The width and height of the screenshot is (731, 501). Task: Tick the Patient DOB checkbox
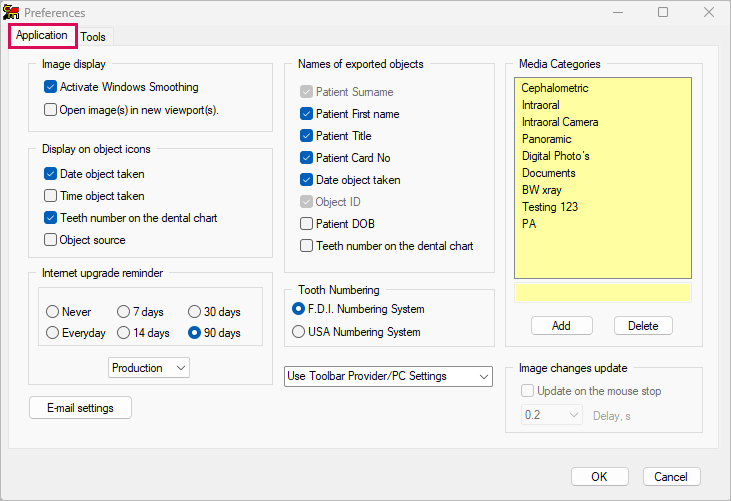[306, 224]
